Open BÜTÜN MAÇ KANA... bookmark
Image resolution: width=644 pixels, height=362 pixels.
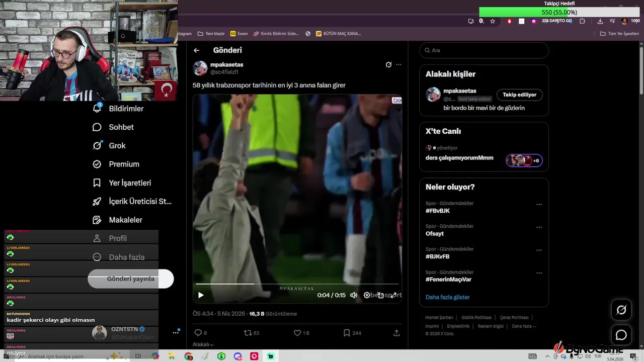[x=339, y=34]
